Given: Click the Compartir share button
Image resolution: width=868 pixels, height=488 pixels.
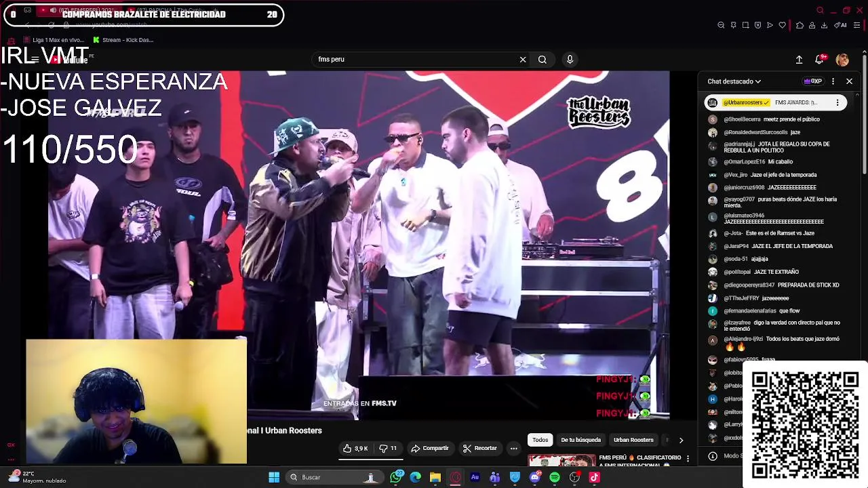Looking at the screenshot, I should [430, 449].
